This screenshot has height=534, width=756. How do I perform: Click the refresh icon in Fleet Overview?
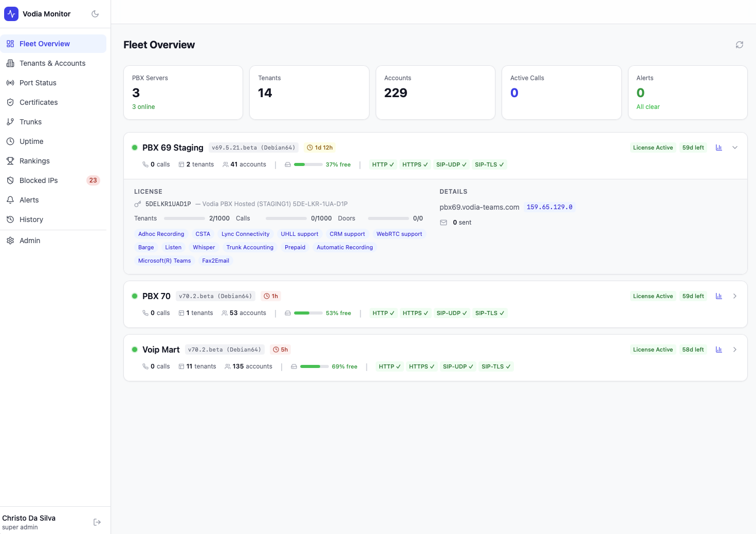tap(739, 45)
